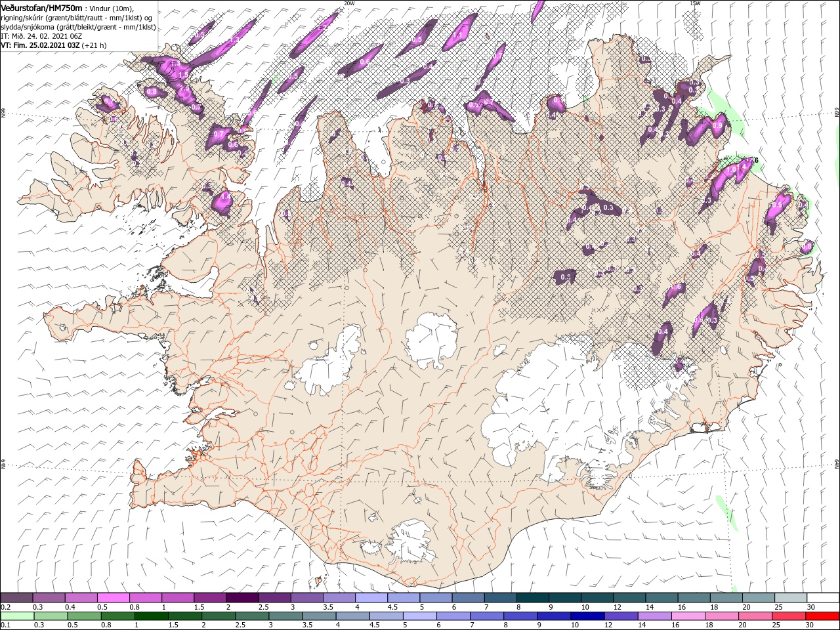The width and height of the screenshot is (840, 630).
Task: Click the bright pink 0.5 snow swatch
Action: 113,598
